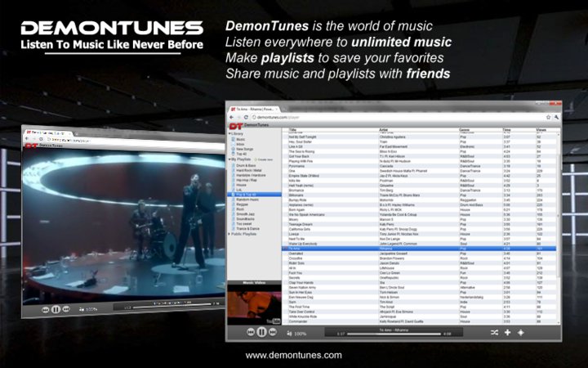This screenshot has height=368, width=588.
Task: Open the browser wrench settings menu
Action: (x=556, y=117)
